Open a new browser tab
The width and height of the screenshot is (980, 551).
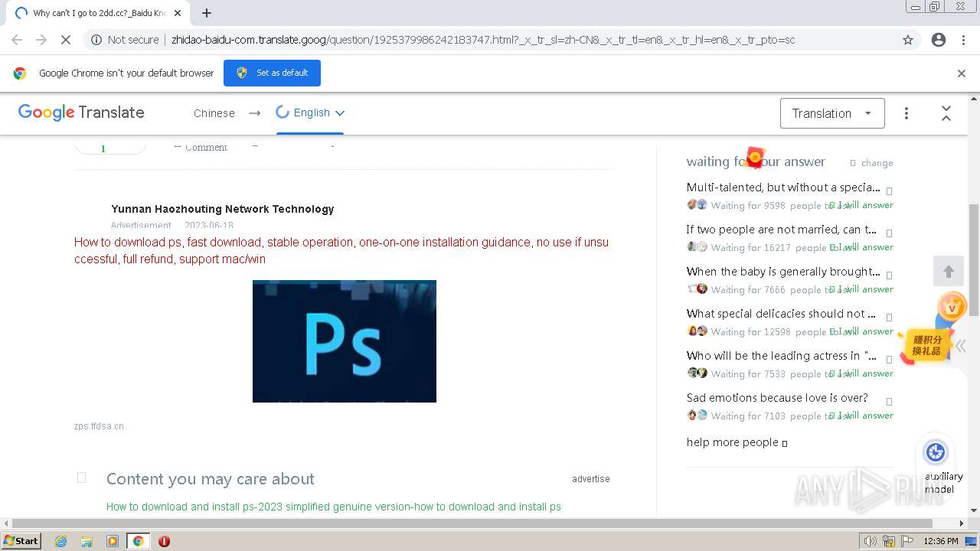coord(207,13)
